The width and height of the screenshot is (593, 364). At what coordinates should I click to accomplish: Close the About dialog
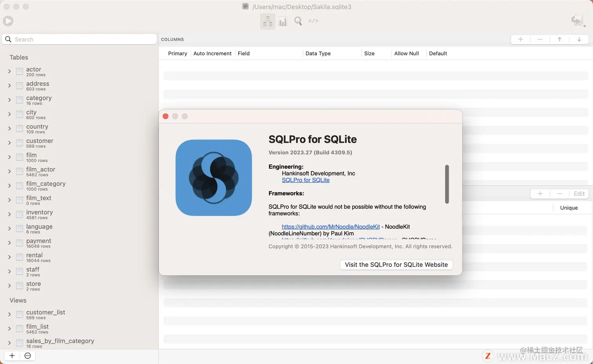click(166, 116)
